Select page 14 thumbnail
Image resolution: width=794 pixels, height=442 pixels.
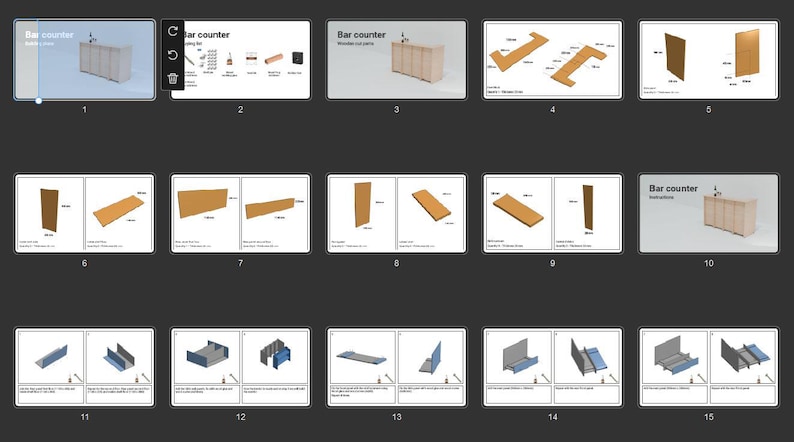click(x=552, y=367)
